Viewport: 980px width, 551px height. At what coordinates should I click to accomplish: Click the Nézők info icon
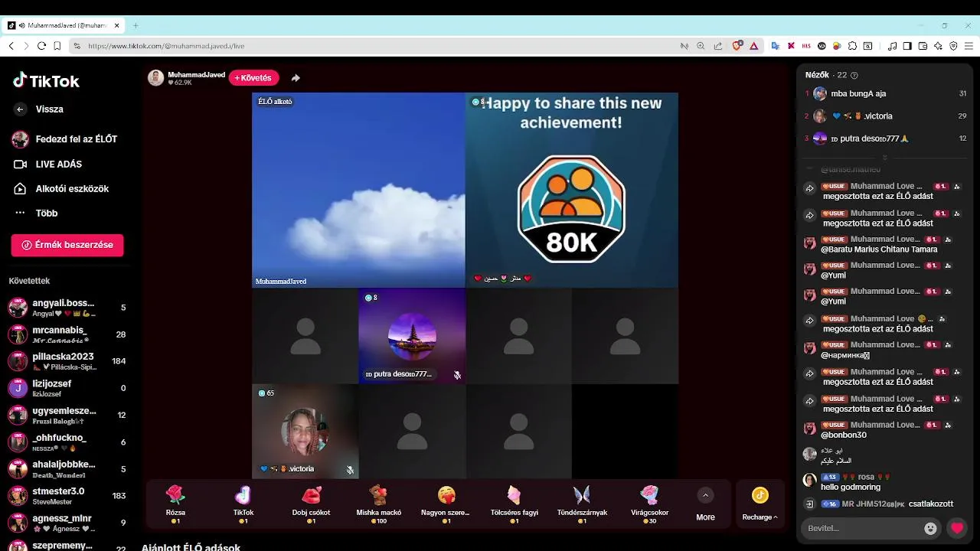[854, 75]
